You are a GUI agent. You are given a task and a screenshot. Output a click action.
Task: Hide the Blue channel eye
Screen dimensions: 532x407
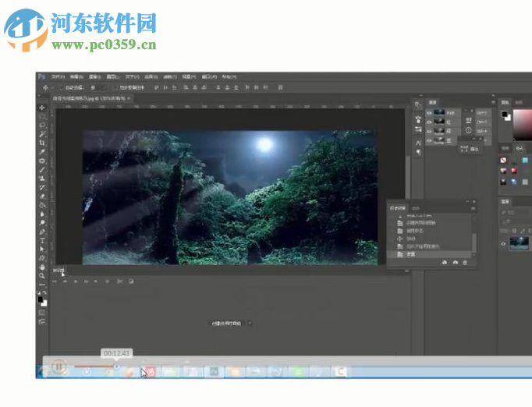tap(429, 140)
